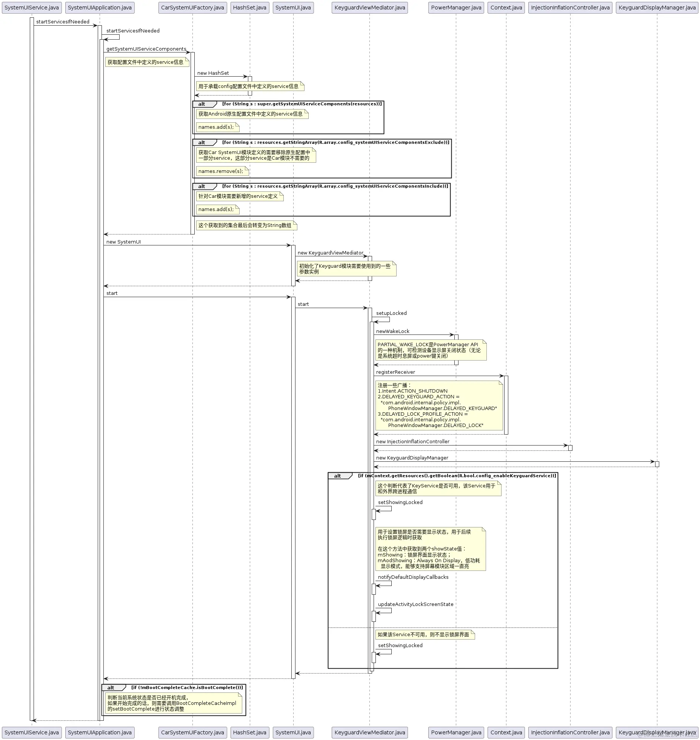
Task: Select the SystemUIService.java participant header
Action: (x=31, y=8)
